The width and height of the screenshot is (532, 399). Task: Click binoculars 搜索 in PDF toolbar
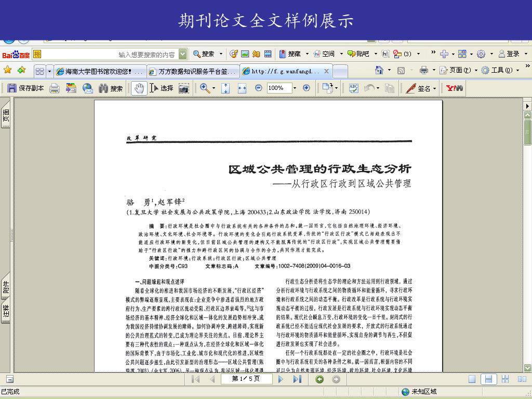tap(111, 88)
